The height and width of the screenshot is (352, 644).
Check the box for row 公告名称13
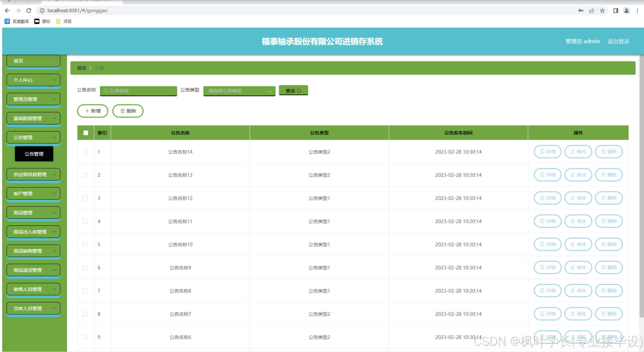point(85,175)
